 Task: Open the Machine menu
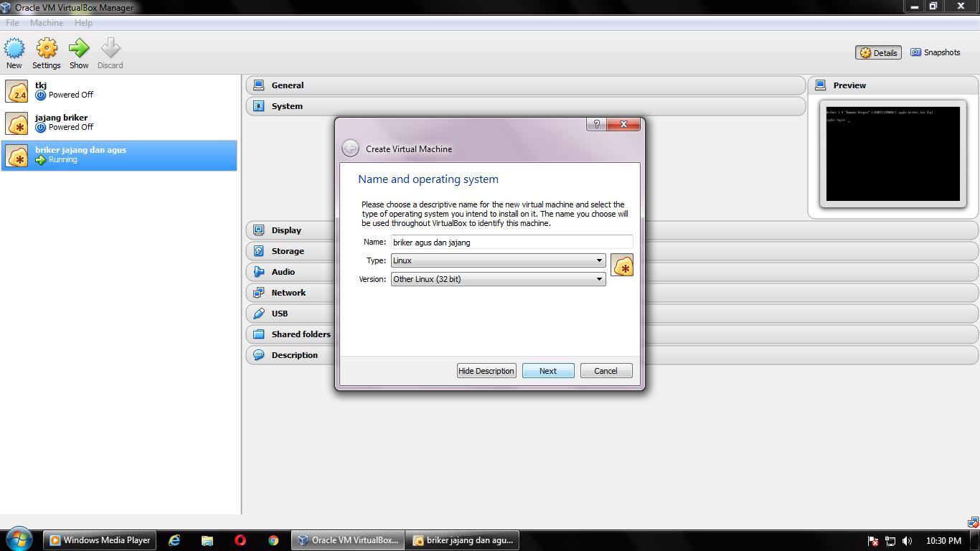click(x=47, y=23)
